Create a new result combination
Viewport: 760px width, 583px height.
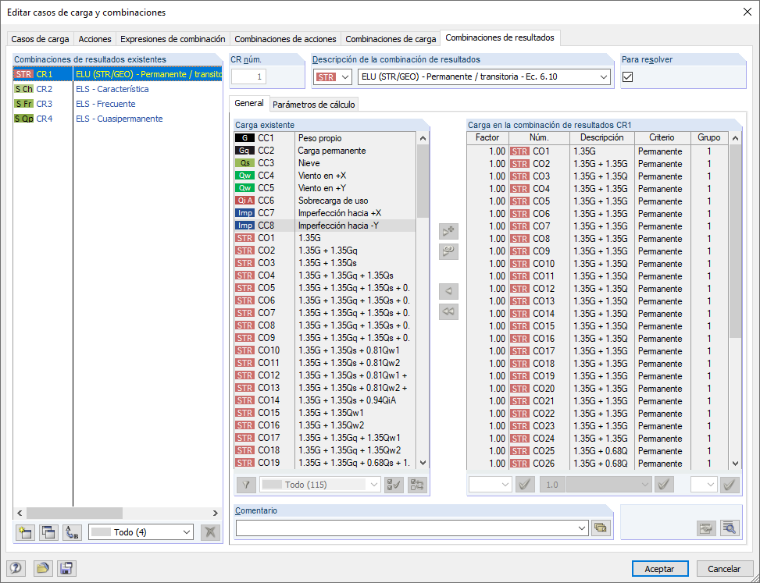(x=25, y=532)
